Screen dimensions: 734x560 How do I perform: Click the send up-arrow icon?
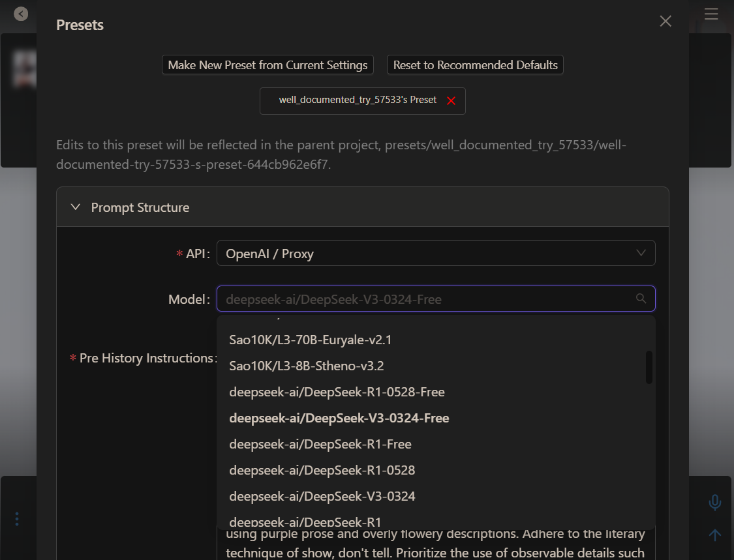[714, 535]
